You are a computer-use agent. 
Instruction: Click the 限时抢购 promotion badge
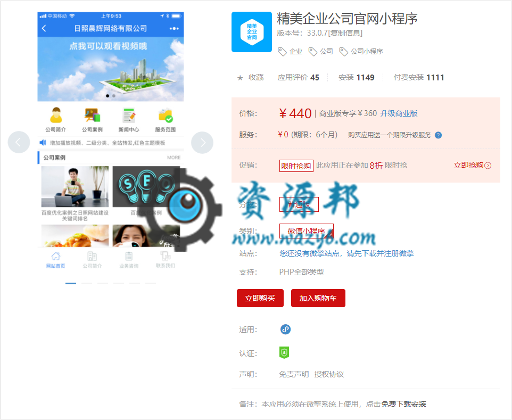pyautogui.click(x=296, y=166)
